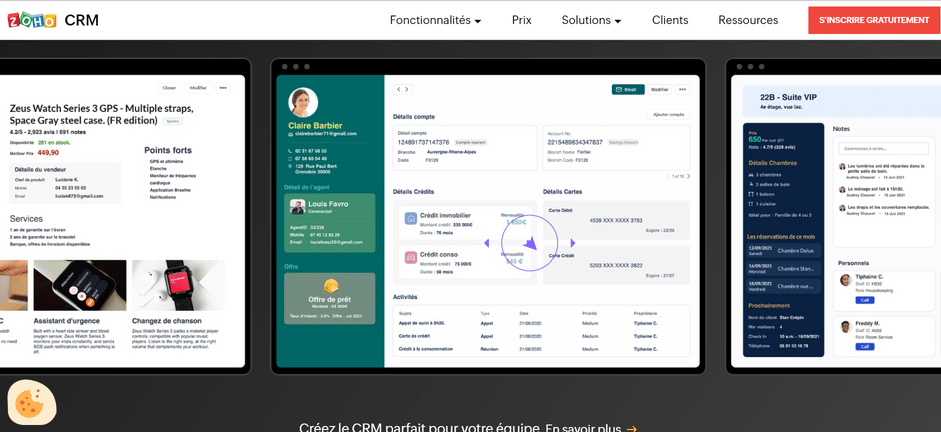Open the Ressources menu item

[x=748, y=20]
